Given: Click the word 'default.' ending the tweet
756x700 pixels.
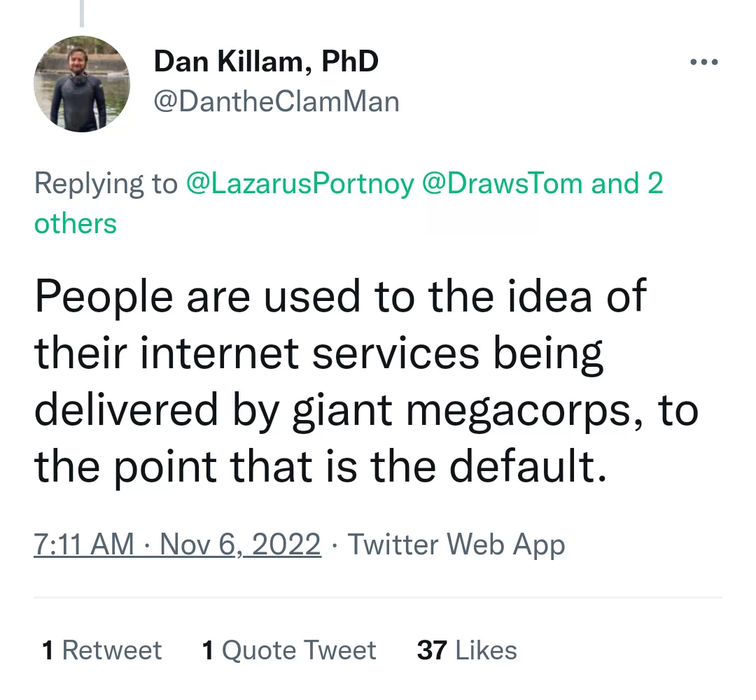Looking at the screenshot, I should coord(528,465).
